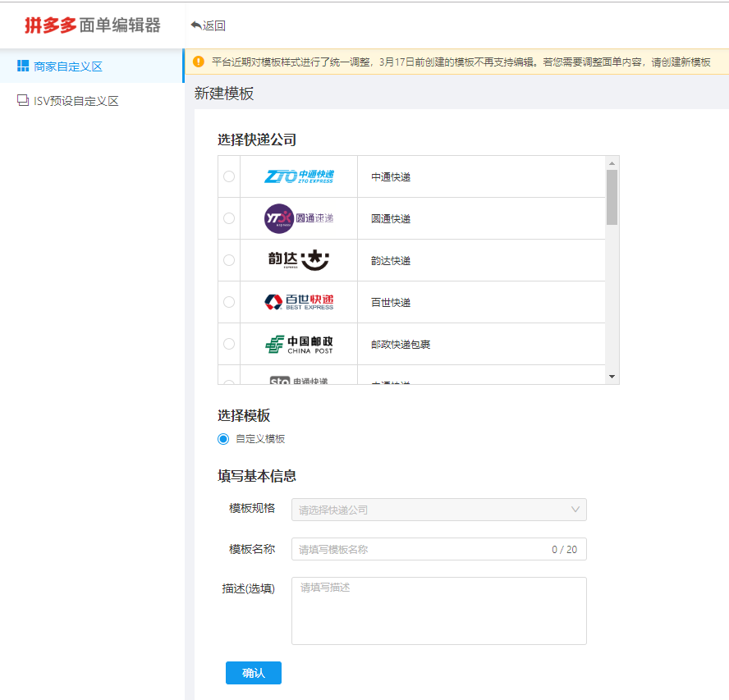Screen dimensions: 729x700
Task: Click the 返回 back arrow icon
Action: click(x=195, y=25)
